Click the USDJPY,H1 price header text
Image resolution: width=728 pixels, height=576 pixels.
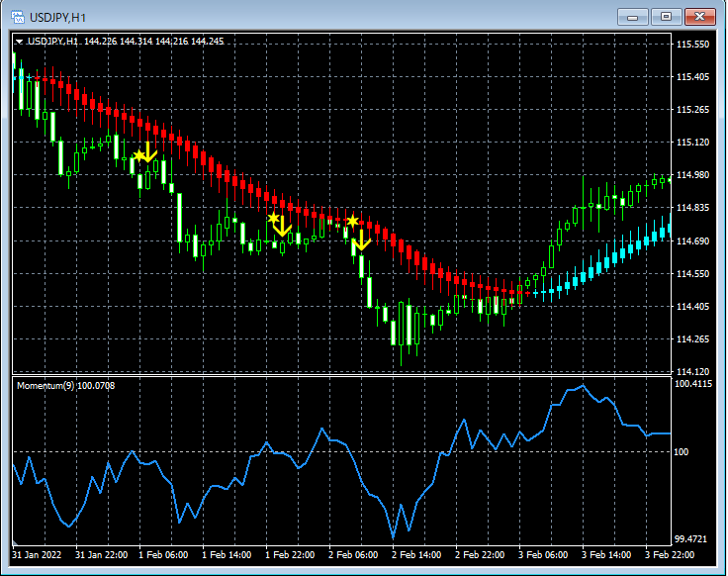click(126, 42)
